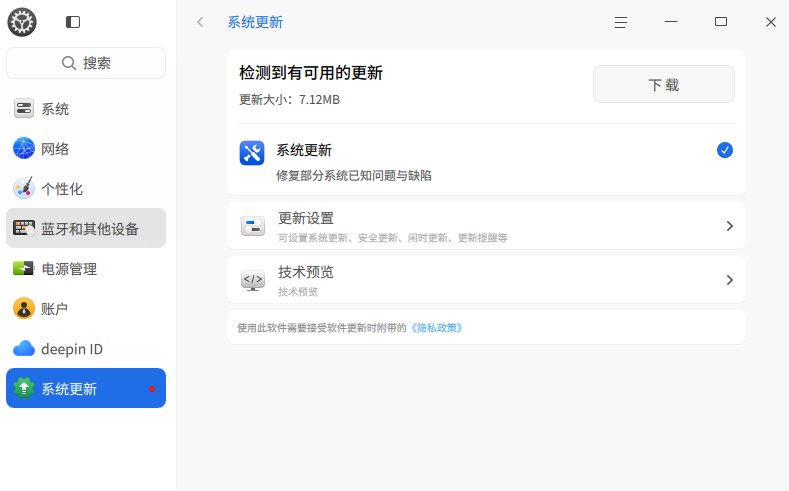Click the 更新设置 title text
Viewport: 789px width, 491px height.
306,218
